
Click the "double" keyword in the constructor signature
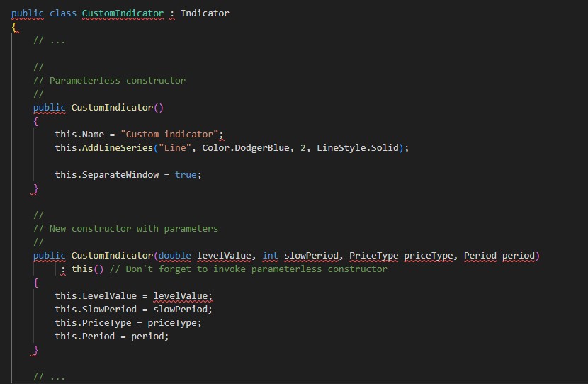[174, 255]
